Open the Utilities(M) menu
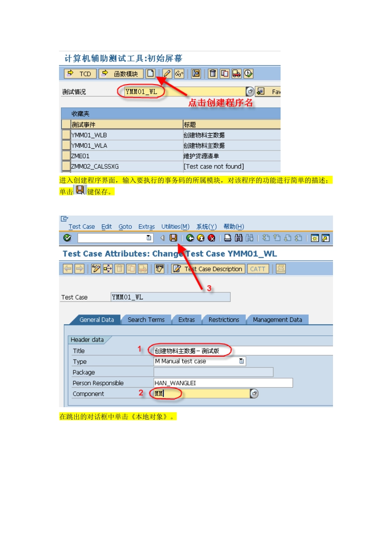The width and height of the screenshot is (392, 555). pyautogui.click(x=175, y=227)
